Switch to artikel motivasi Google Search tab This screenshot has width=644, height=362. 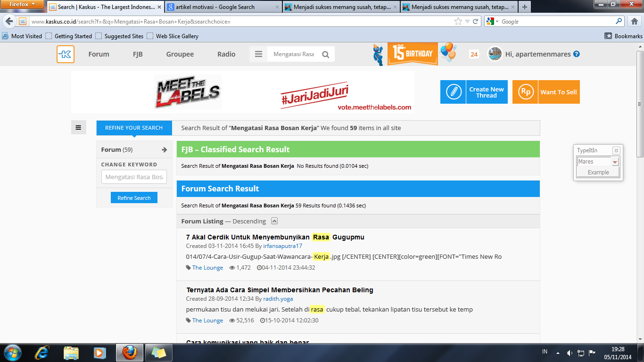click(224, 7)
